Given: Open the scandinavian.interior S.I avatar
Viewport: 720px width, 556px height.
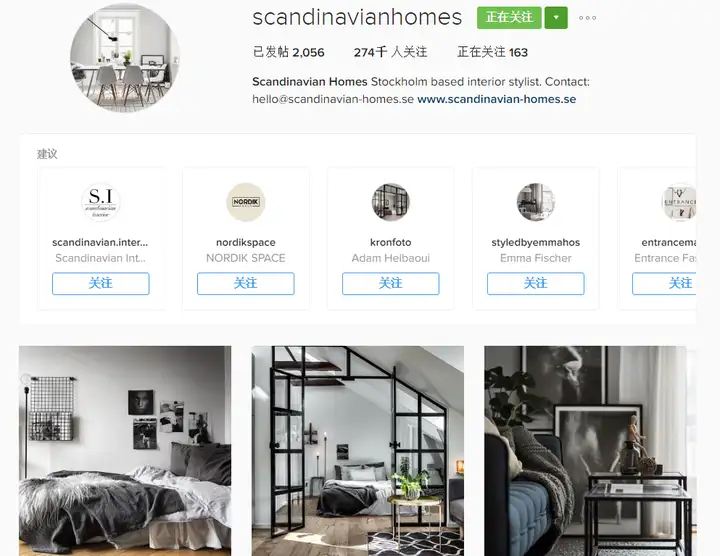Looking at the screenshot, I should click(x=101, y=202).
